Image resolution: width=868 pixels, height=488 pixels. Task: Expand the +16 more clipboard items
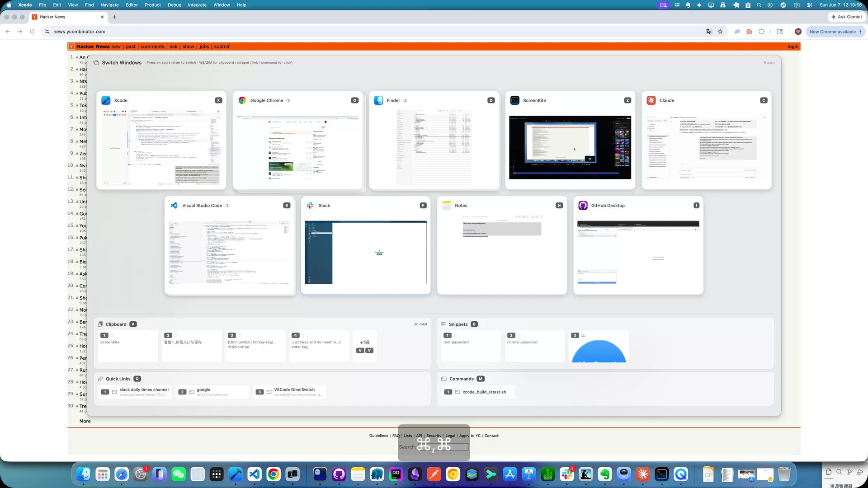click(x=364, y=346)
